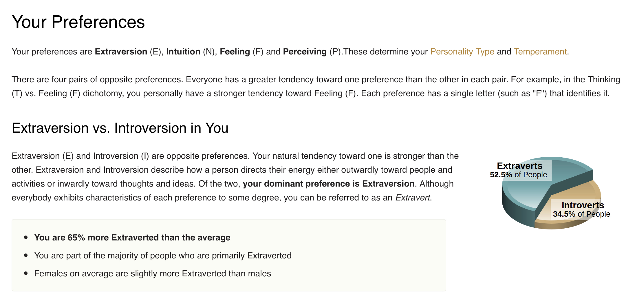Click the bold word Perceiving
The height and width of the screenshot is (301, 644).
click(x=305, y=52)
